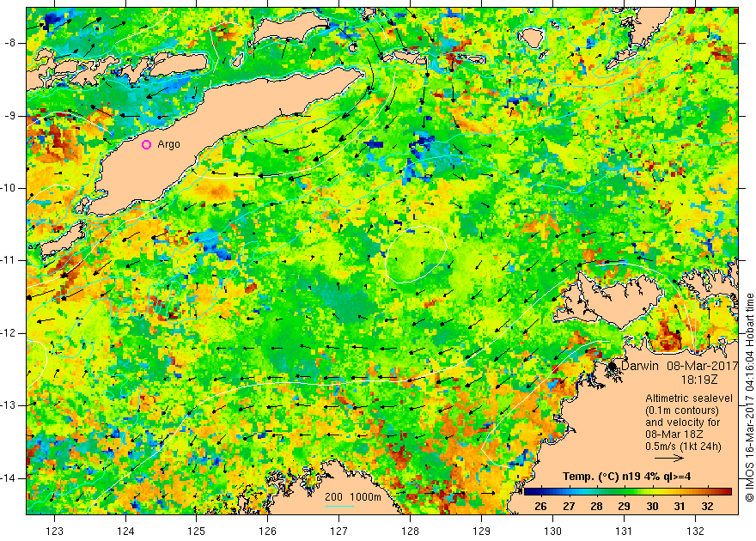Click the latitude label -14
Viewport: 756px width, 541px height.
click(9, 478)
